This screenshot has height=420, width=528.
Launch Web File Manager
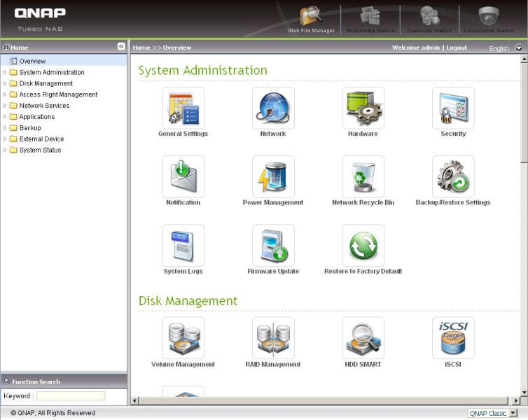click(311, 19)
